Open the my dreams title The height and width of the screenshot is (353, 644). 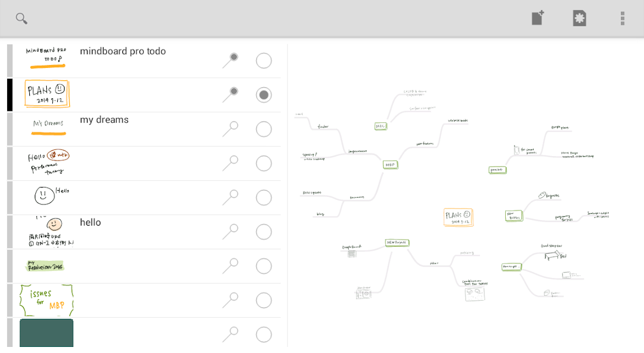click(104, 120)
